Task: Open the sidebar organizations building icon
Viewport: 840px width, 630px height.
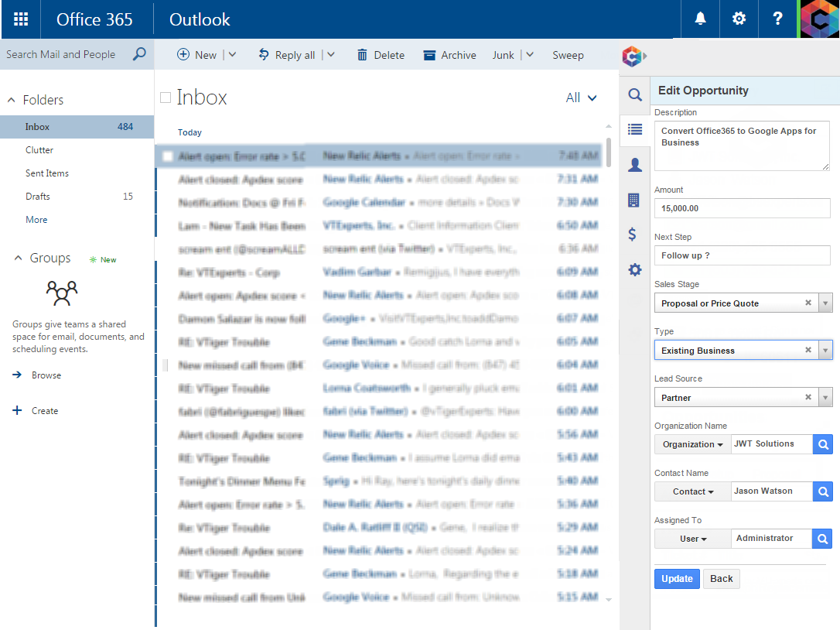Action: click(x=633, y=200)
